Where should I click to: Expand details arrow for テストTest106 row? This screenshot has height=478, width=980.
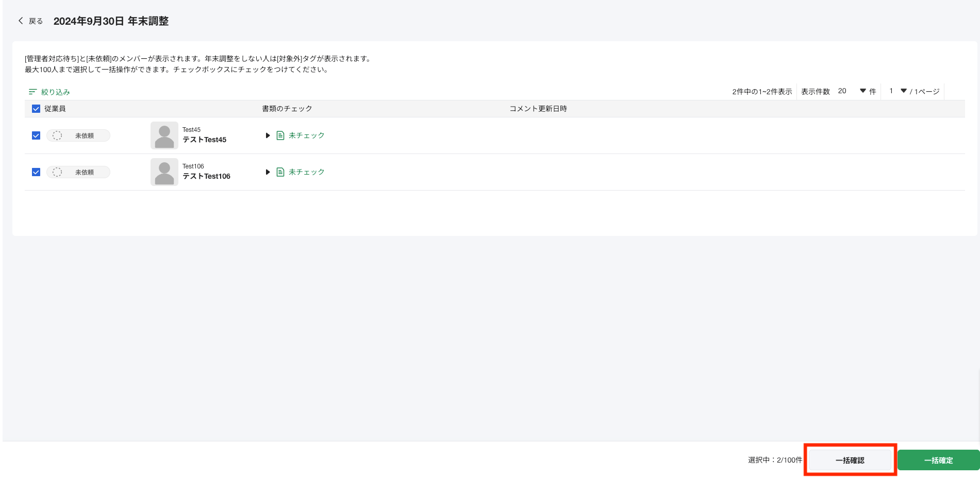pyautogui.click(x=268, y=172)
